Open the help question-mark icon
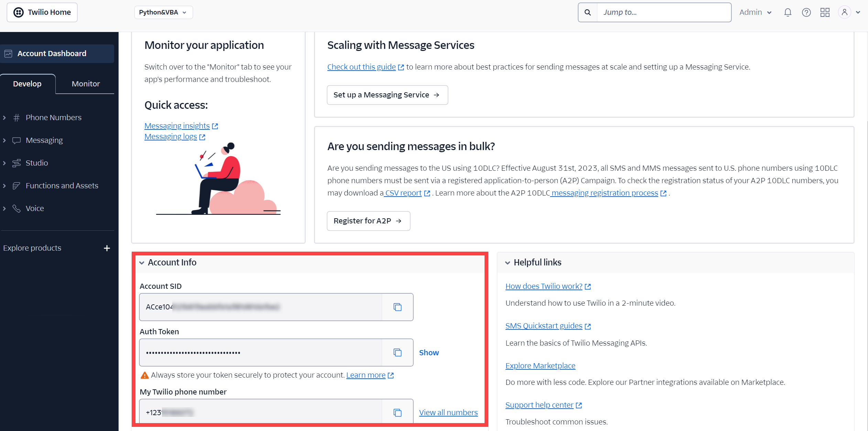The width and height of the screenshot is (868, 431). [806, 12]
